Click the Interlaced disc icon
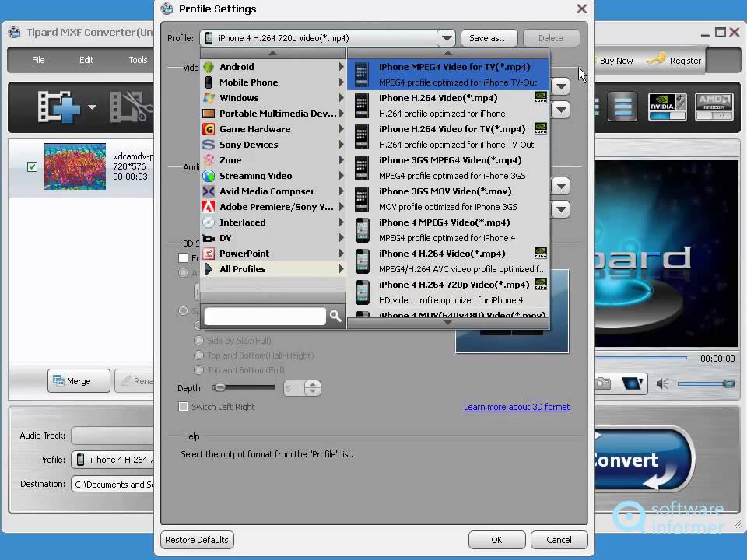 [x=209, y=222]
